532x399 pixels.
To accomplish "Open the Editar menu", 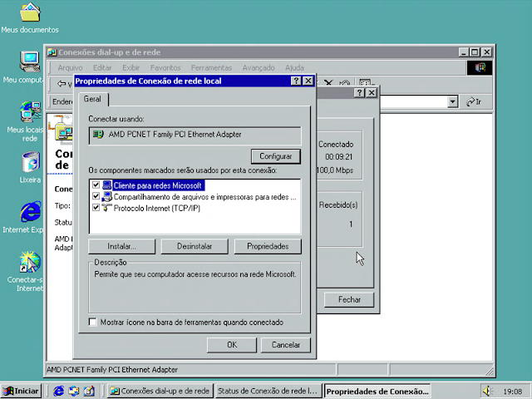I will [102, 68].
